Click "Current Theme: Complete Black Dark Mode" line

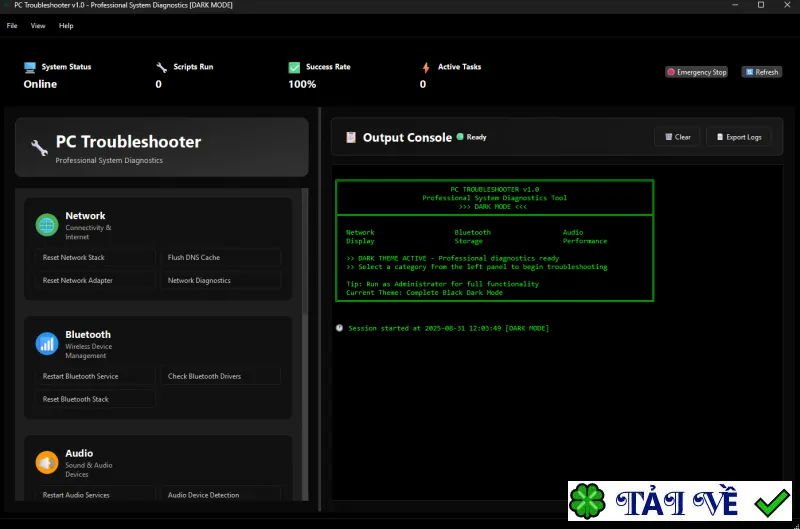click(424, 292)
